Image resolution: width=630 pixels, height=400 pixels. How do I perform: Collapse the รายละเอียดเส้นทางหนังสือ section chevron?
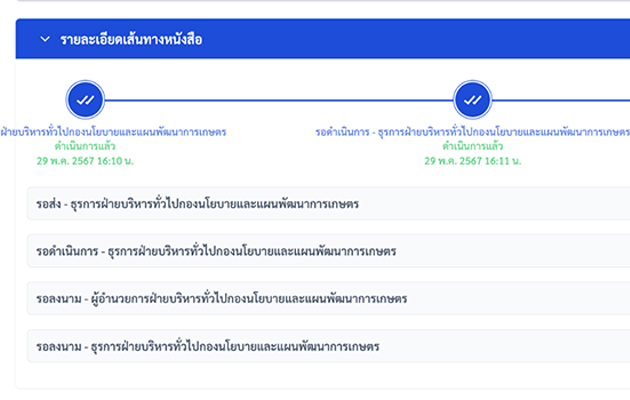point(44,40)
